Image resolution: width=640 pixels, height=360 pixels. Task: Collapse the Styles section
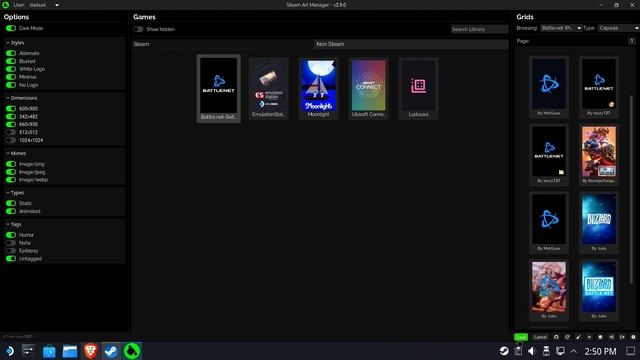[15, 42]
